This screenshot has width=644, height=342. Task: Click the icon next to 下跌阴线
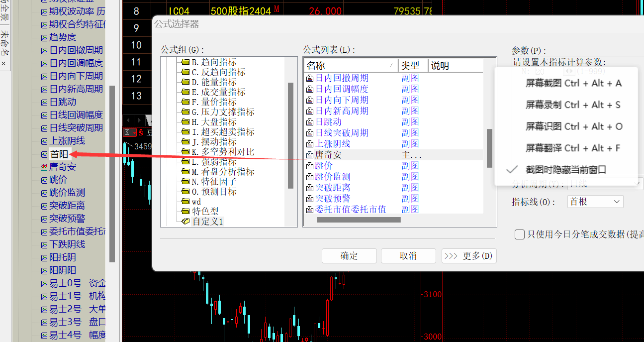click(x=44, y=244)
